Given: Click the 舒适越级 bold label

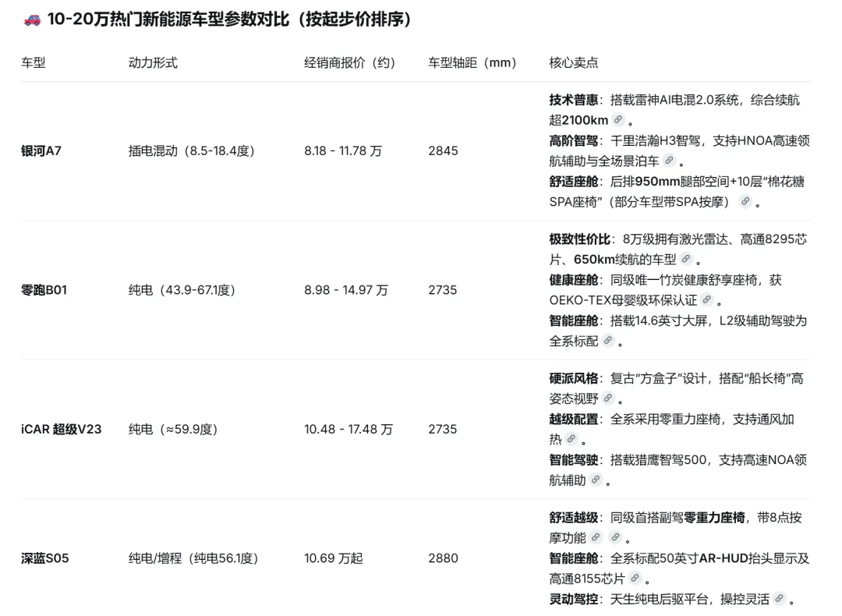Looking at the screenshot, I should (x=574, y=517).
